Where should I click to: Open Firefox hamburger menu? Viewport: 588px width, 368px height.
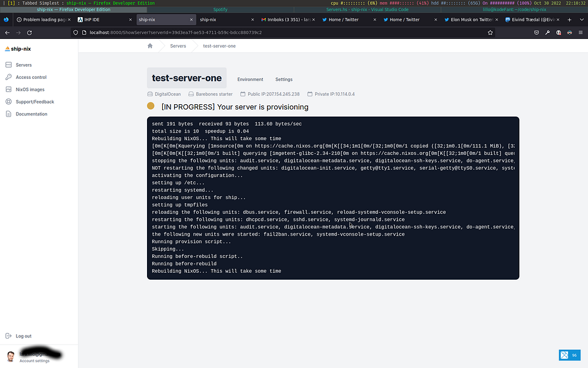point(580,32)
